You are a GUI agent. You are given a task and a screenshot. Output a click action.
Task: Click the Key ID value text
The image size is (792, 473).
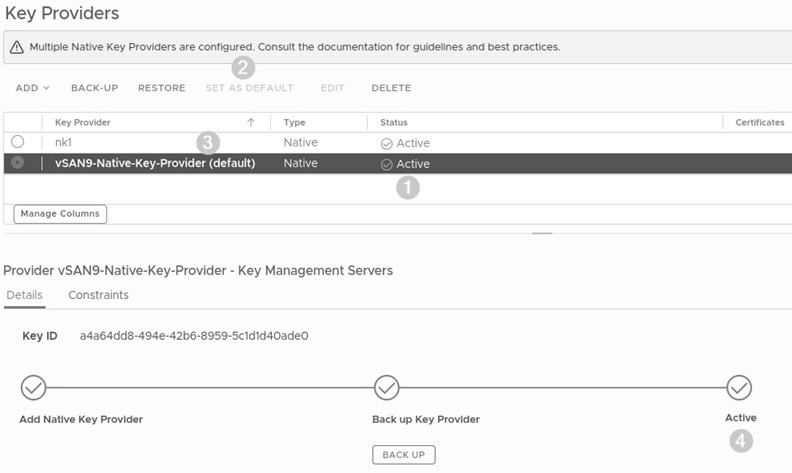[194, 336]
